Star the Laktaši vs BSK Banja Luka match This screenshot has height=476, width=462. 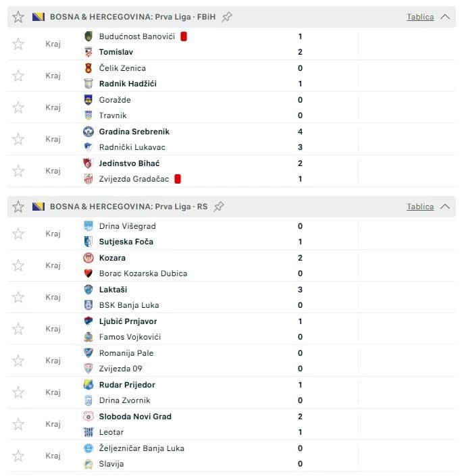(18, 297)
